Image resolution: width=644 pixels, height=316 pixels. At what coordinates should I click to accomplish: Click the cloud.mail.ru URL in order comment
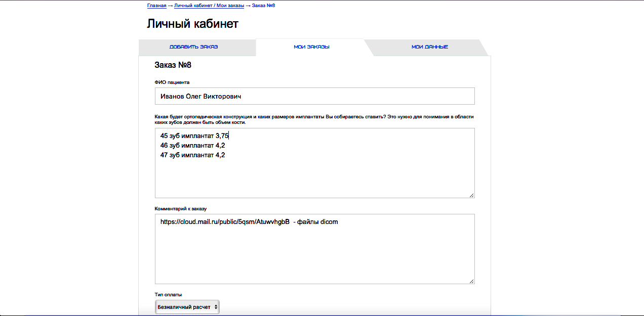tap(224, 222)
